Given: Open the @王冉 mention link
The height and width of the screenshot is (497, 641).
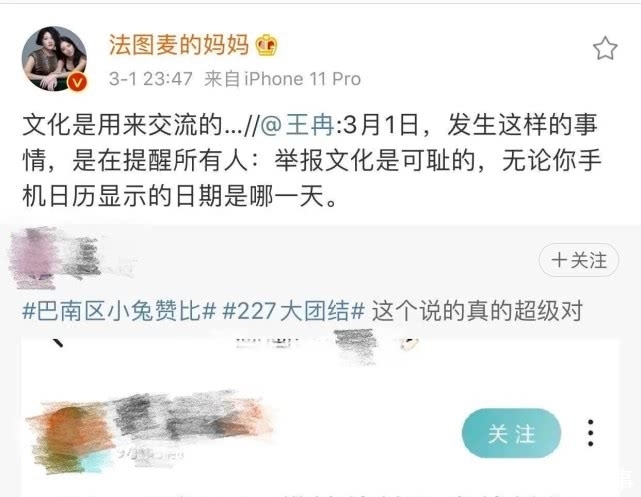Looking at the screenshot, I should pos(298,125).
